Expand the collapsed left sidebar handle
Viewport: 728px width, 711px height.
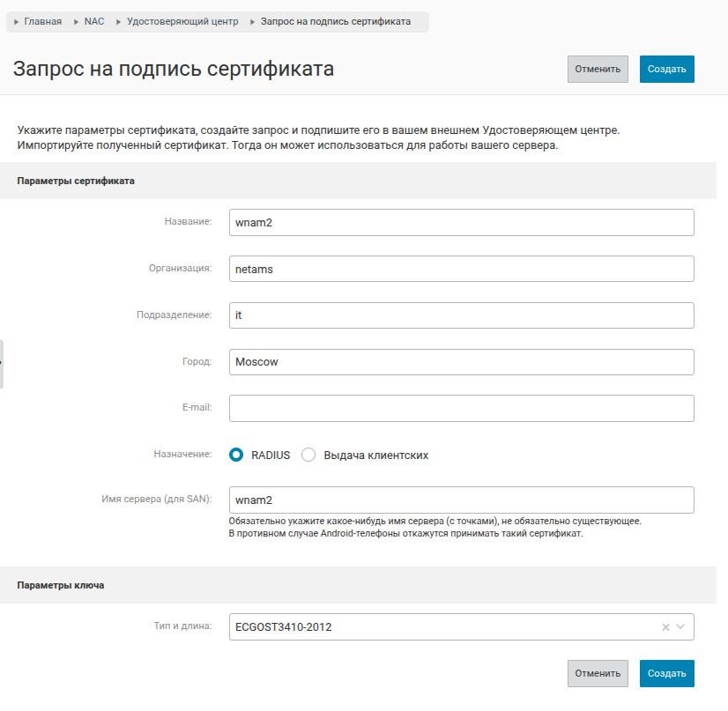click(2, 363)
